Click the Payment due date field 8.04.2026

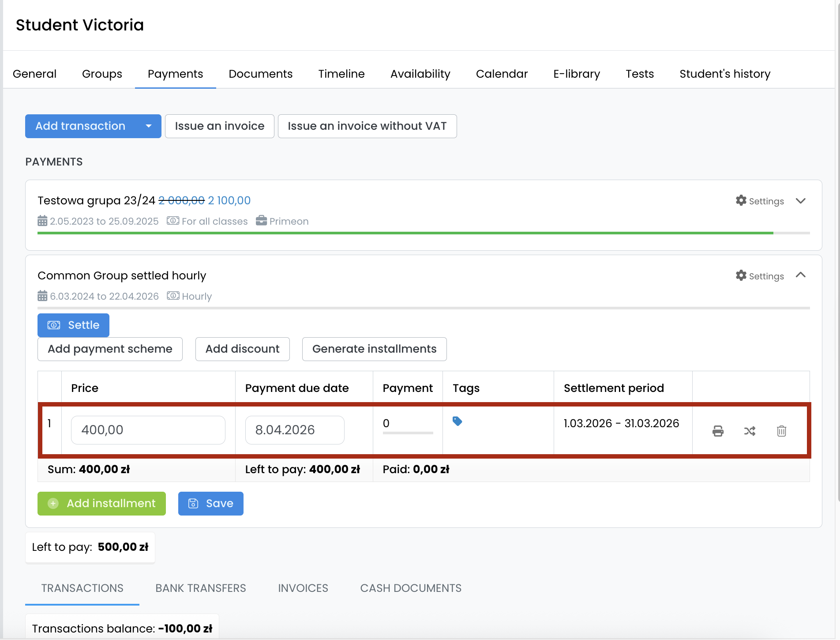click(294, 430)
